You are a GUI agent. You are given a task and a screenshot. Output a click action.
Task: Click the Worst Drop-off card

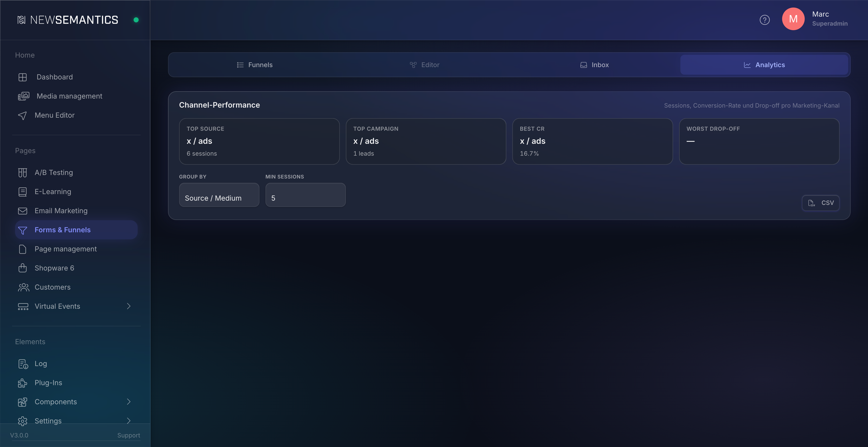pyautogui.click(x=759, y=141)
